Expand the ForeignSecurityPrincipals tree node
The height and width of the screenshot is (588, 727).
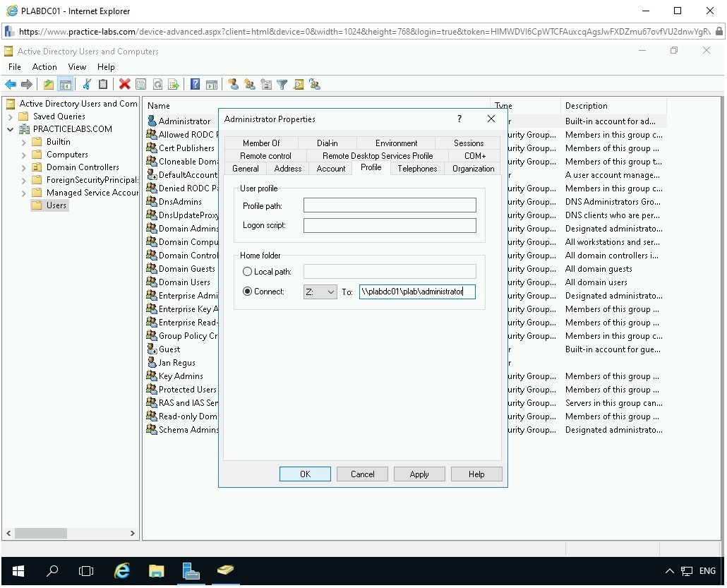click(x=24, y=181)
